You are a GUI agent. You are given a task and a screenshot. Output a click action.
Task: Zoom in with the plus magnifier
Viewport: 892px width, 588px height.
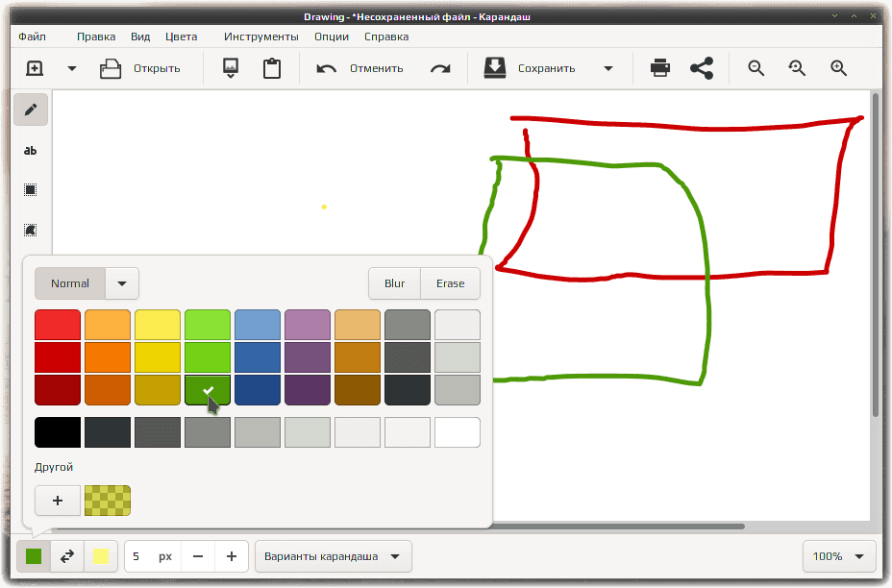[838, 68]
